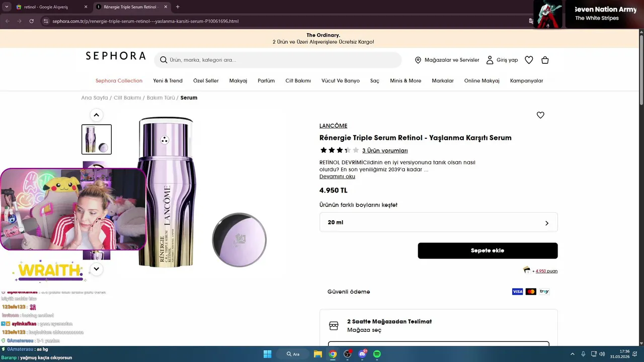The width and height of the screenshot is (644, 362).
Task: Open File Explorer from taskbar
Action: [x=318, y=354]
